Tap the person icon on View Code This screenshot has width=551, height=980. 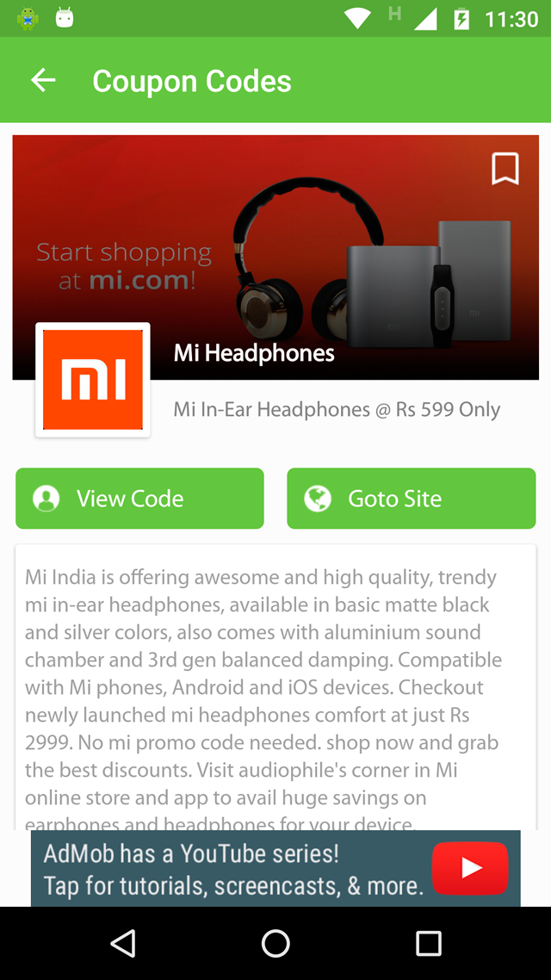(46, 499)
